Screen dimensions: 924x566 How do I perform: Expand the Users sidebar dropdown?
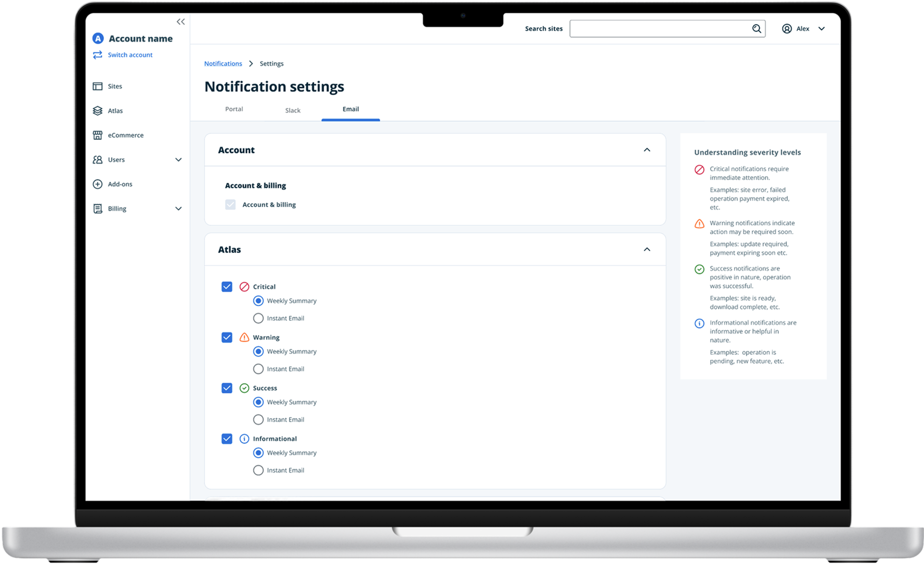[179, 159]
